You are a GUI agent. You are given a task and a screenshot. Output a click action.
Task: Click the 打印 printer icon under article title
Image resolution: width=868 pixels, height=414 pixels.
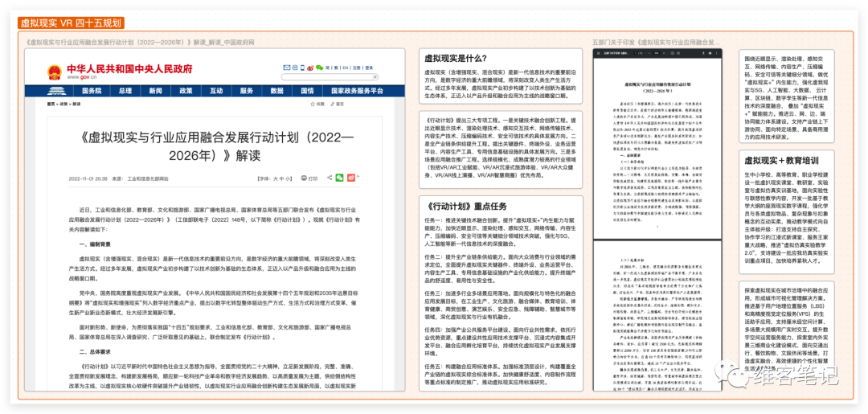[x=304, y=178]
